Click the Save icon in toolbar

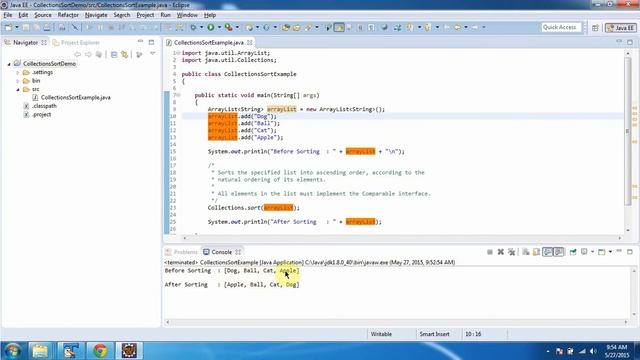pyautogui.click(x=26, y=27)
